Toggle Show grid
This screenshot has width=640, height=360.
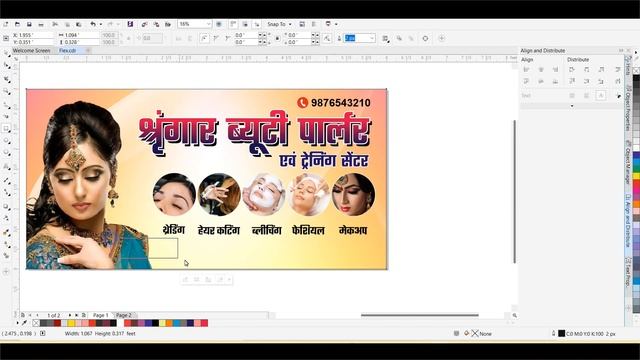(245, 24)
